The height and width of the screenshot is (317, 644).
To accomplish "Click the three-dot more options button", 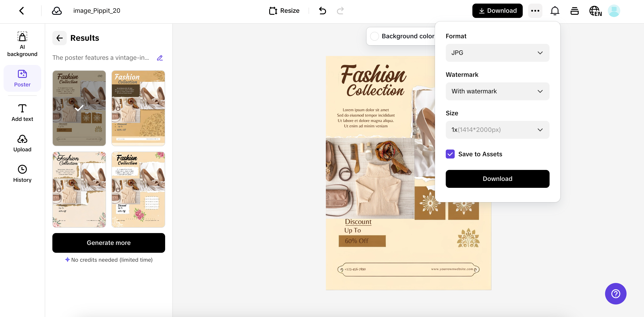I will [535, 11].
